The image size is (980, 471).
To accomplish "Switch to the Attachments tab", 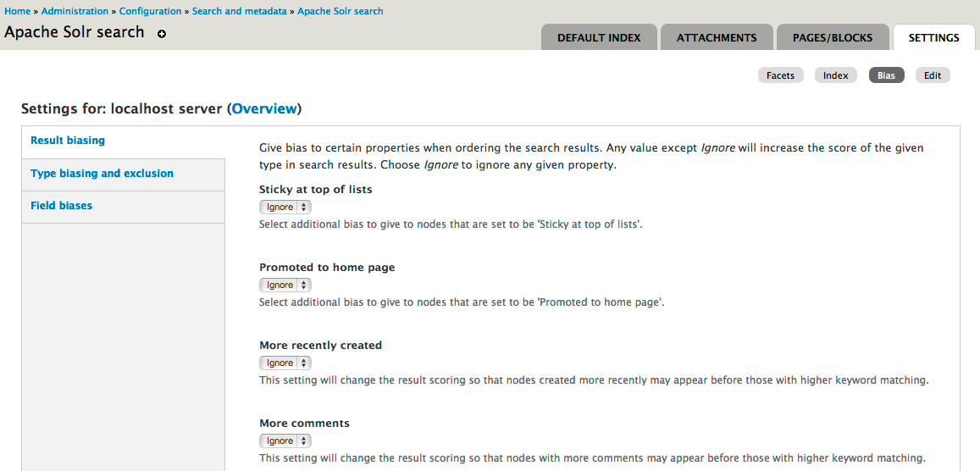I will (x=717, y=37).
